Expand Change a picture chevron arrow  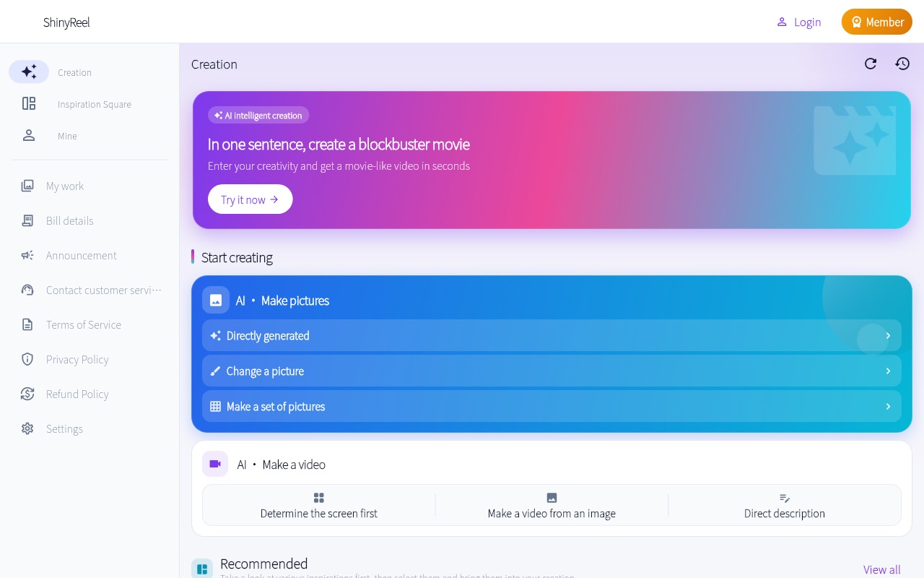[888, 371]
